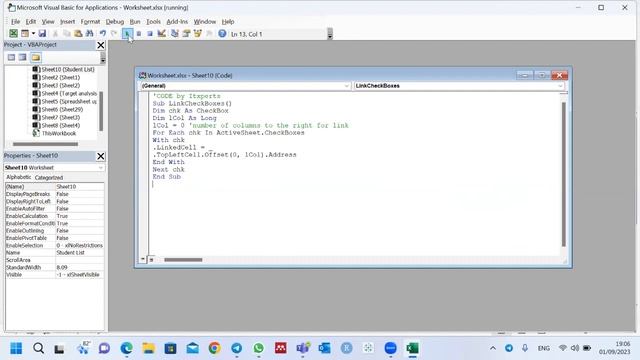Open the Add-Ins menu
The height and width of the screenshot is (360, 640).
177,22
